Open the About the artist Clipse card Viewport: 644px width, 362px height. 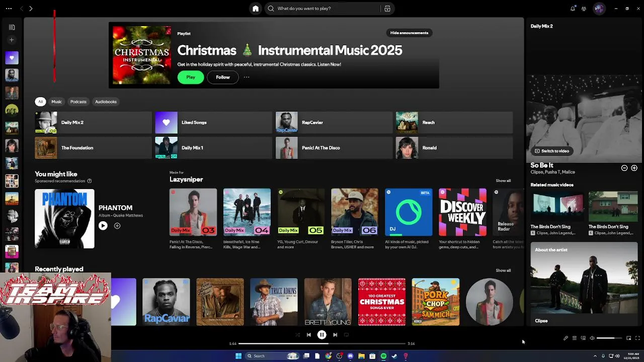584,284
